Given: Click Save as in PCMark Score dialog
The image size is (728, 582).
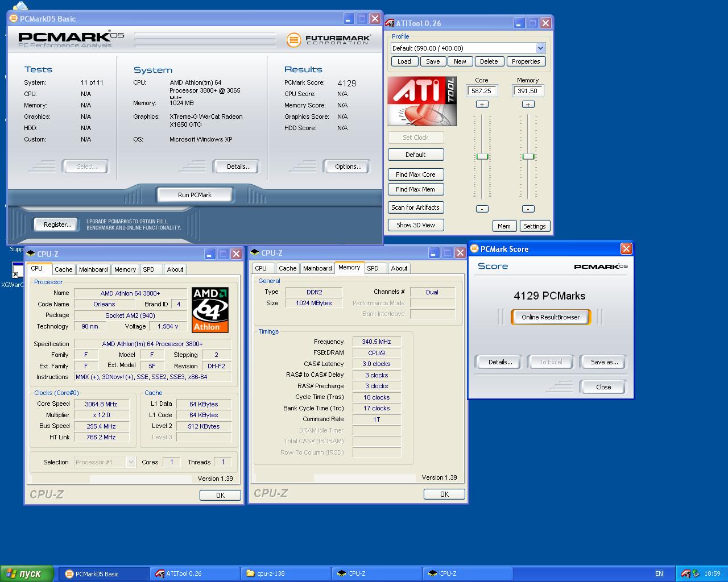Looking at the screenshot, I should [603, 362].
